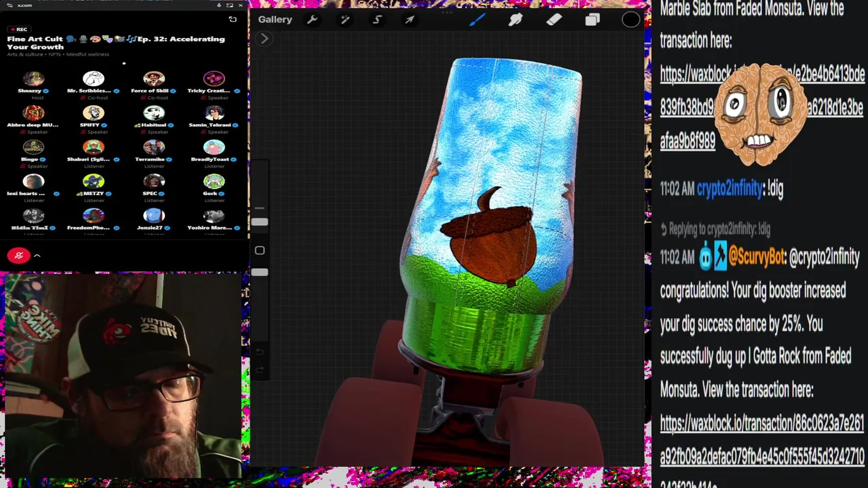Open SPEC listener avatar
Screen dimensions: 868x488
154,182
